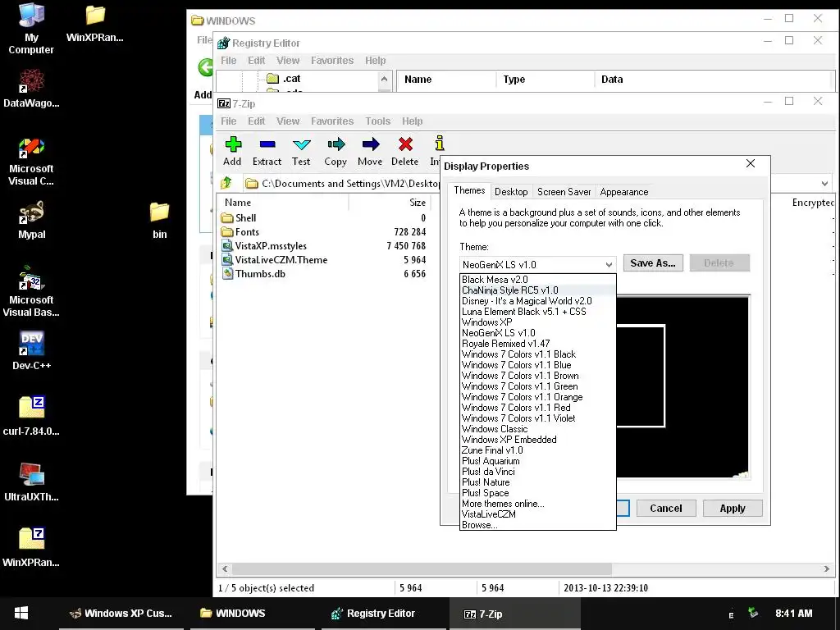Expand the Theme combo box arrow
This screenshot has height=630, width=840.
point(609,264)
